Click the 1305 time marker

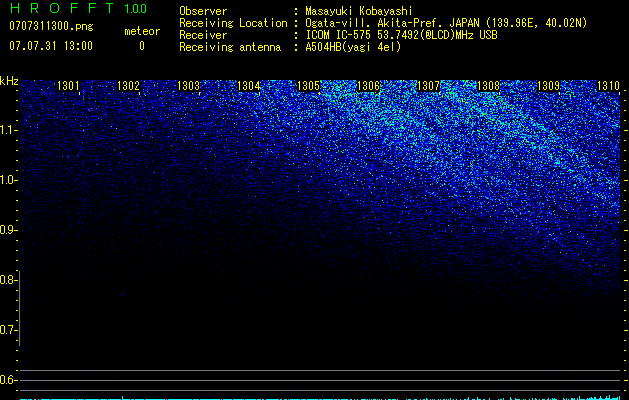[308, 86]
